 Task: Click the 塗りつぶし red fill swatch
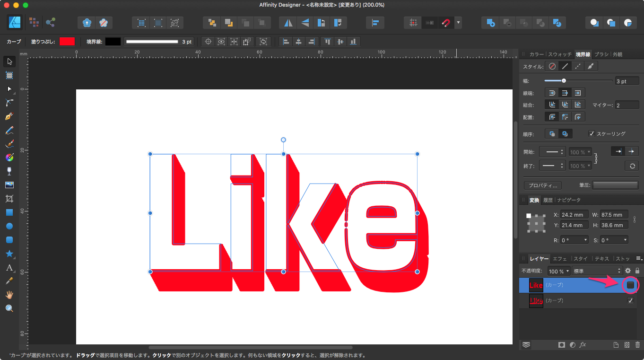point(67,42)
